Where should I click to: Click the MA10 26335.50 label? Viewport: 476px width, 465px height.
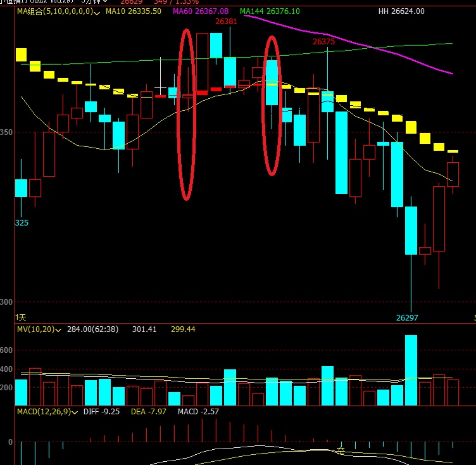(x=133, y=11)
